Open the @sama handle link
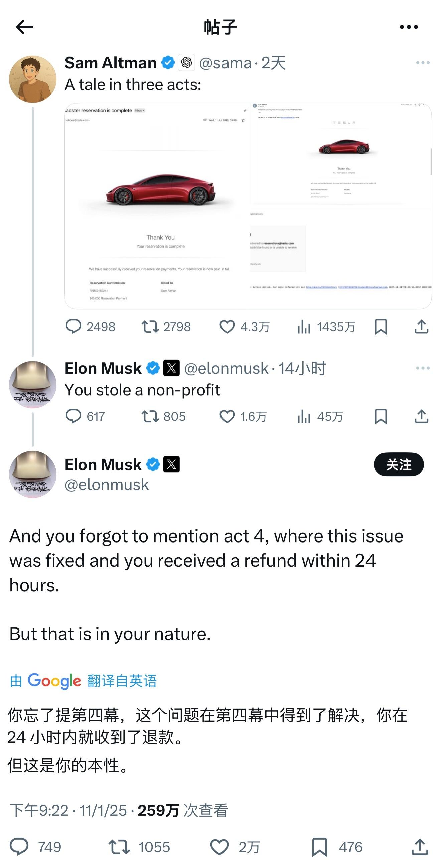The height and width of the screenshot is (868, 441). [x=225, y=63]
